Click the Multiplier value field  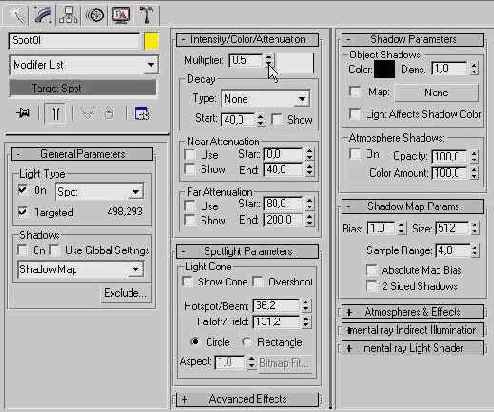(x=246, y=60)
